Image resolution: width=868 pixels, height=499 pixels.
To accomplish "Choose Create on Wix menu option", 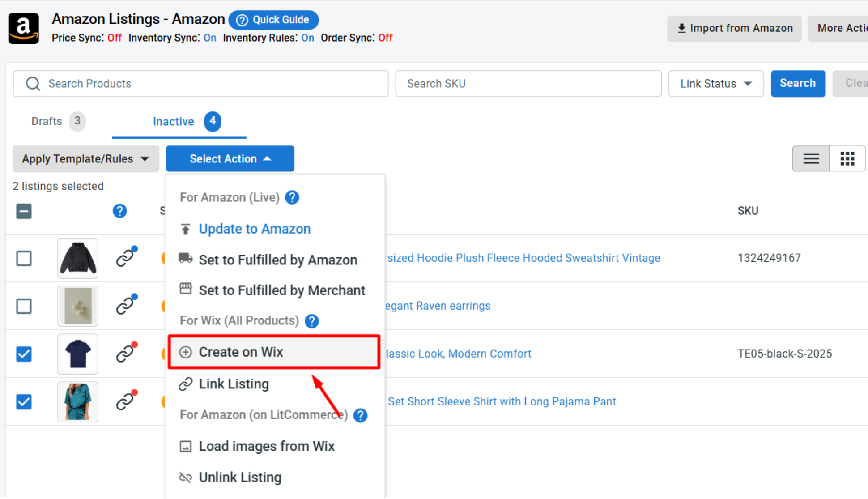I will 274,352.
